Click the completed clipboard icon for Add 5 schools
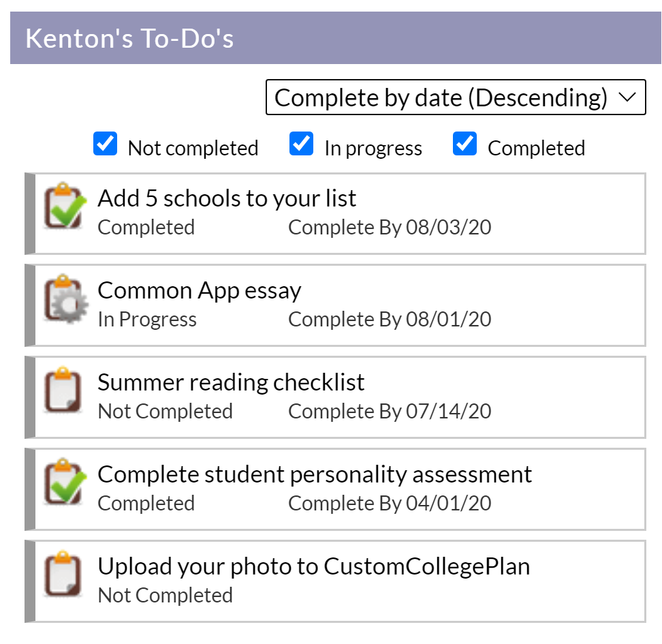Image resolution: width=662 pixels, height=644 pixels. point(65,206)
